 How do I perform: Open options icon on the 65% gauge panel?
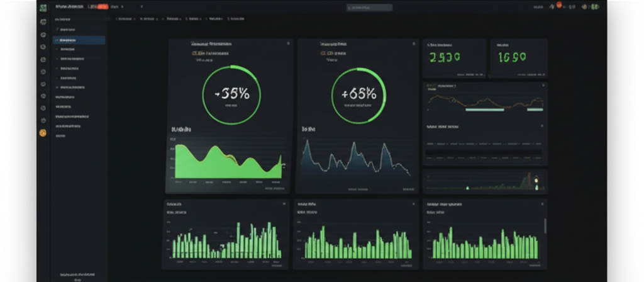point(413,44)
